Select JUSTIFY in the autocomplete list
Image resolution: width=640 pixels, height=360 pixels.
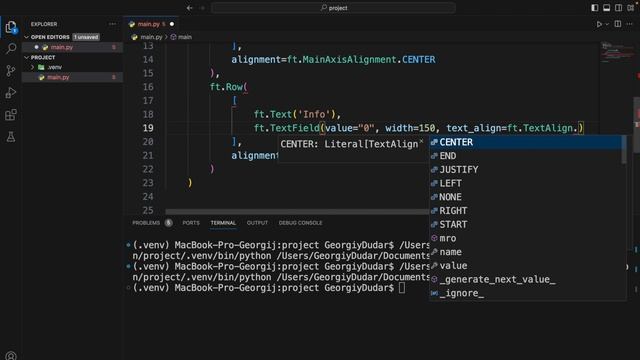526,170
